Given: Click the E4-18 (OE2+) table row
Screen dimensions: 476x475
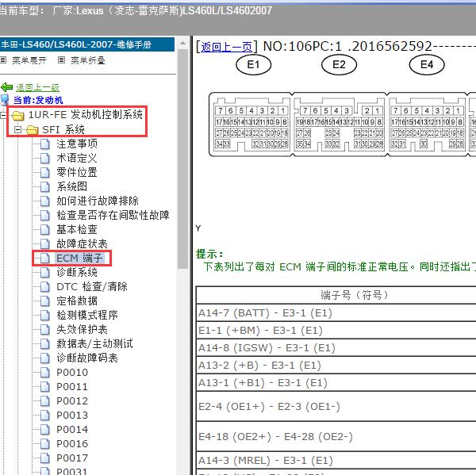Looking at the screenshot, I should click(x=336, y=436).
